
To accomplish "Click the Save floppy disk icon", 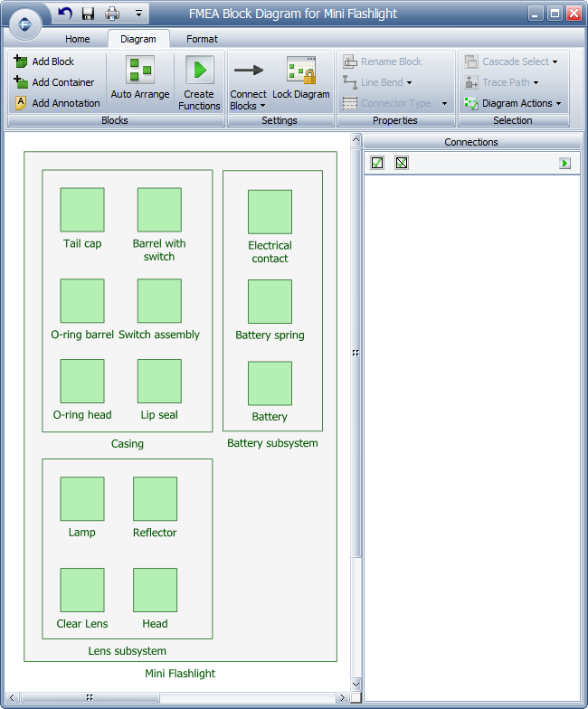I will 89,14.
